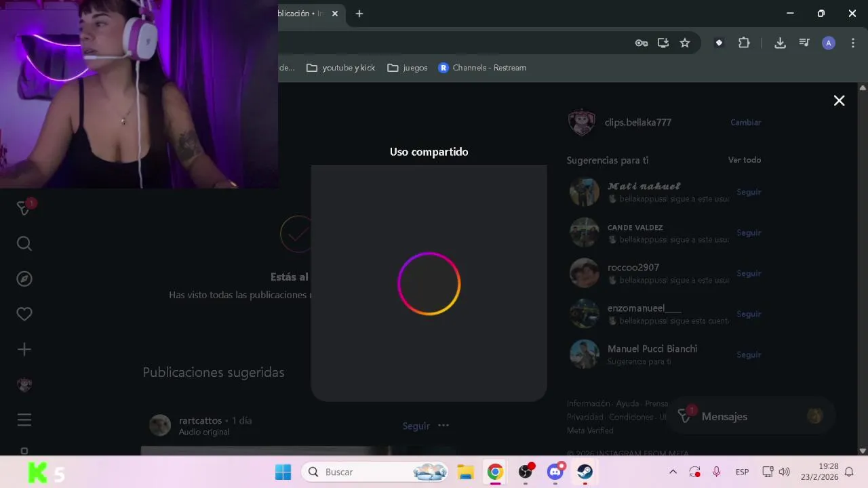Follow CANDE VALDEZ with Seguir
The height and width of the screenshot is (488, 868).
[x=749, y=232]
